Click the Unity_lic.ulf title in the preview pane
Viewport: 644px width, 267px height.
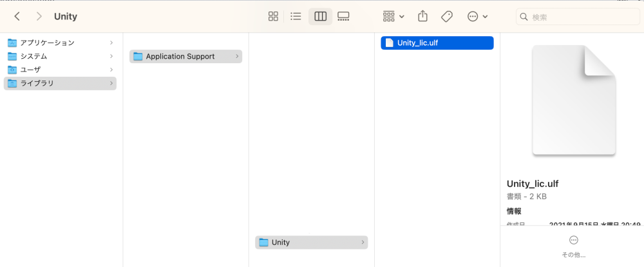point(533,184)
